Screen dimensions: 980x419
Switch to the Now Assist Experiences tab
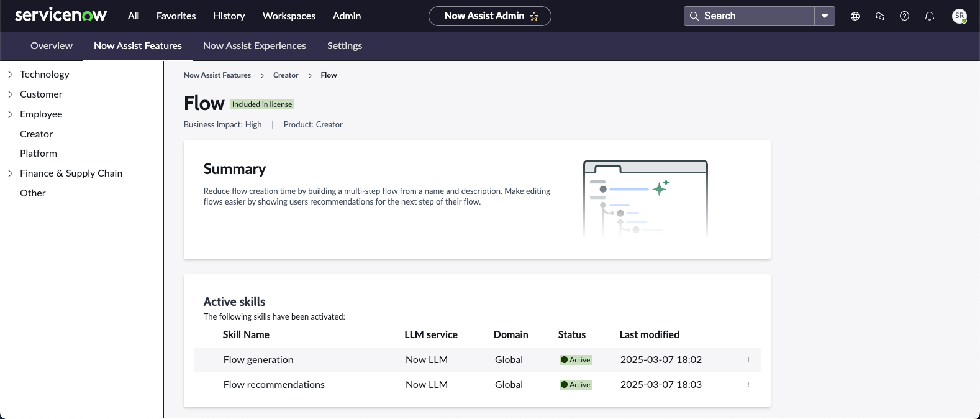255,46
